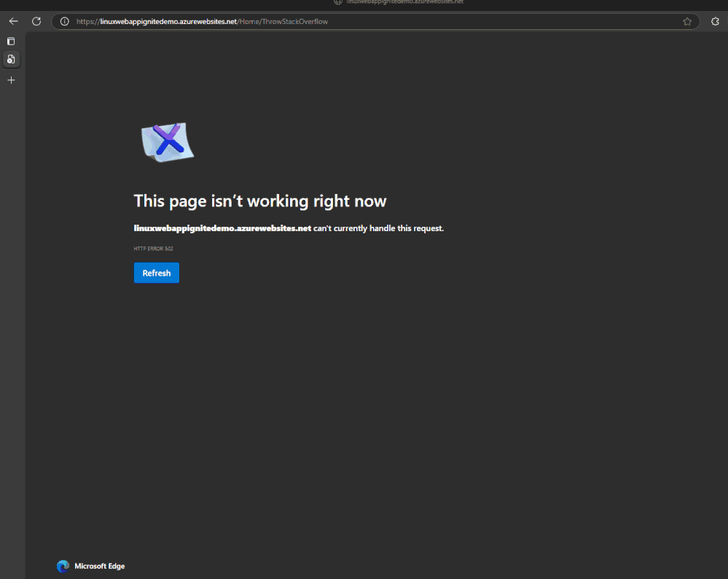728x579 pixels.
Task: Click the HTTP ERROR 502 text
Action: (x=153, y=249)
